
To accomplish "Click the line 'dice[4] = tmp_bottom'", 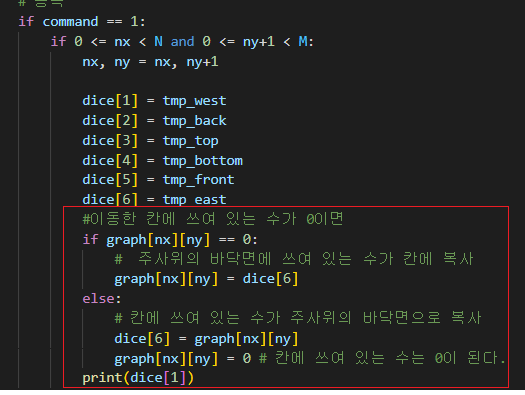I will tap(162, 161).
